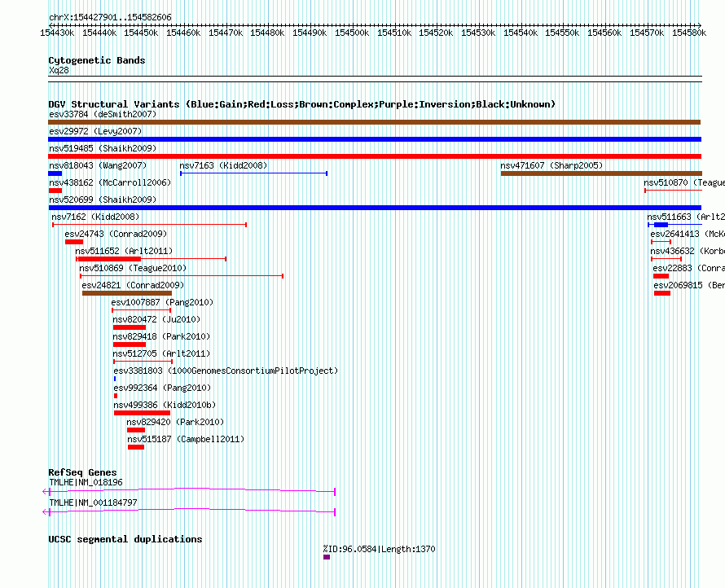Select the esv29972 (Levy2007) blue gain bar
This screenshot has width=725, height=588.
[x=375, y=139]
